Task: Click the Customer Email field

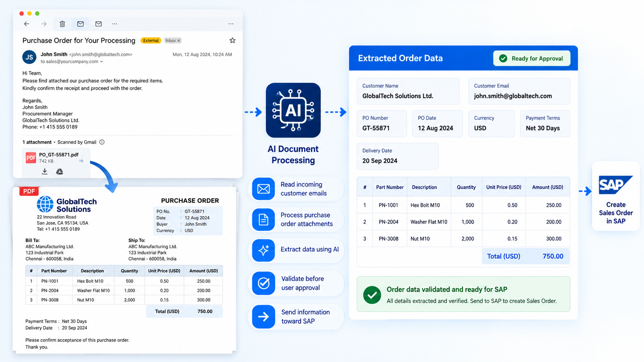Action: click(x=519, y=91)
